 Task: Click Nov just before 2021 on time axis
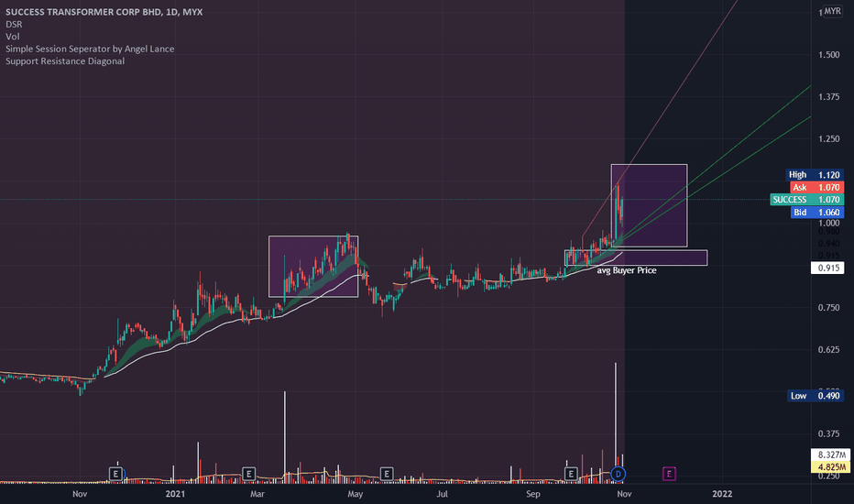pos(80,494)
